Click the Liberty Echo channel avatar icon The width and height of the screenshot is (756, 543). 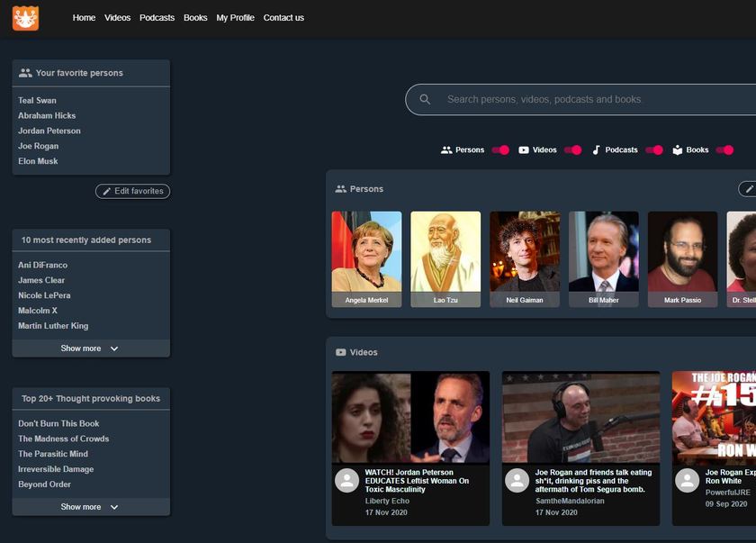coord(346,480)
